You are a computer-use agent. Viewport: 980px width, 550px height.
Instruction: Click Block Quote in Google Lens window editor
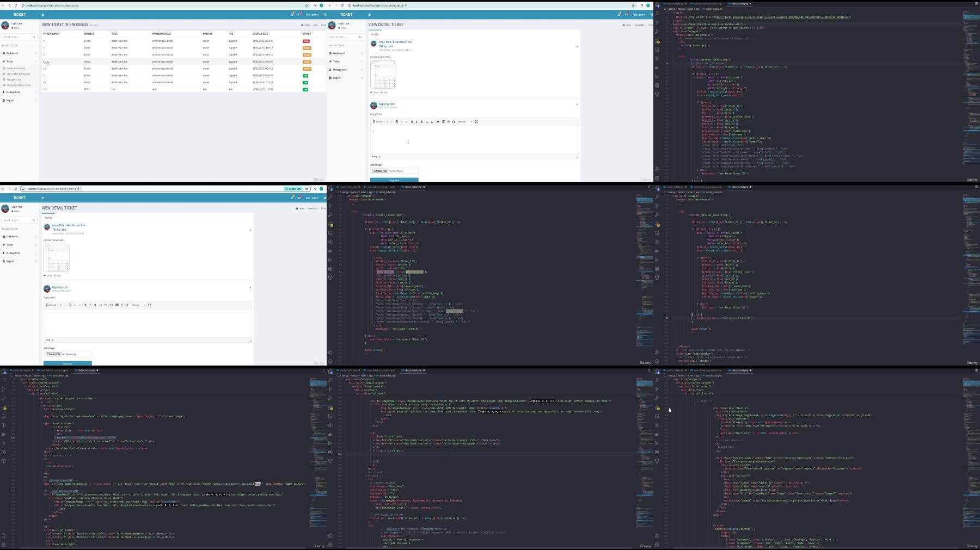click(111, 305)
